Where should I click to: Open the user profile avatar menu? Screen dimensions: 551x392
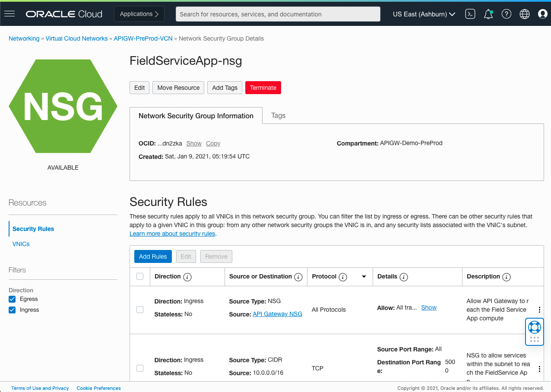pos(542,13)
